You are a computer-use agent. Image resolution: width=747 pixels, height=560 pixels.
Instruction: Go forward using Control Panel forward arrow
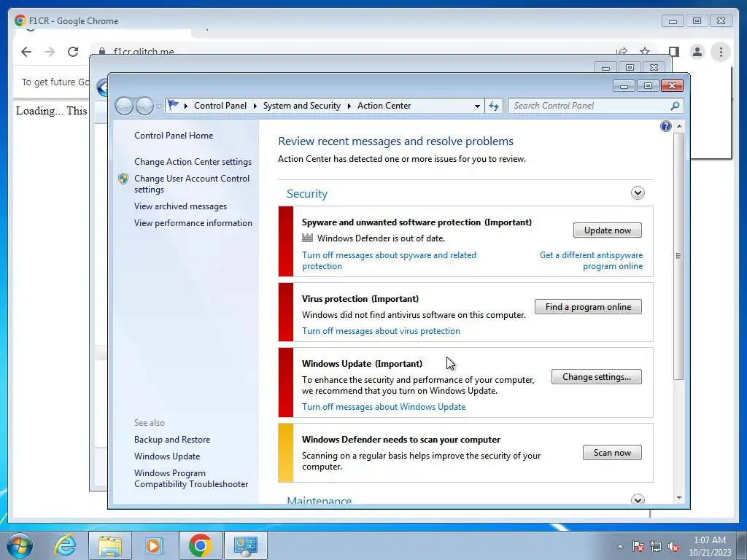point(144,106)
